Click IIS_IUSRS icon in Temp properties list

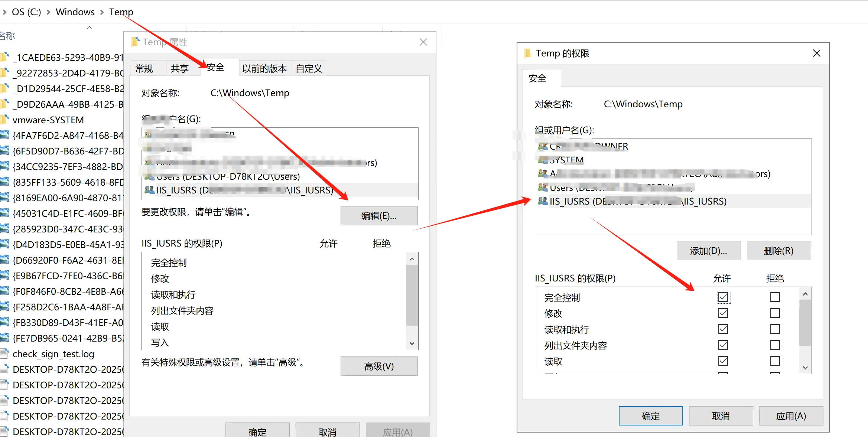[x=149, y=190]
